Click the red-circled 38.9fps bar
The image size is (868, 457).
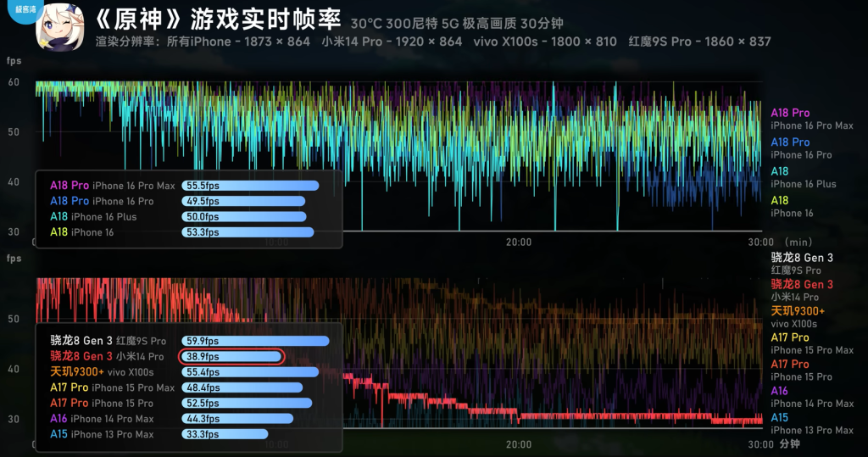tap(231, 357)
